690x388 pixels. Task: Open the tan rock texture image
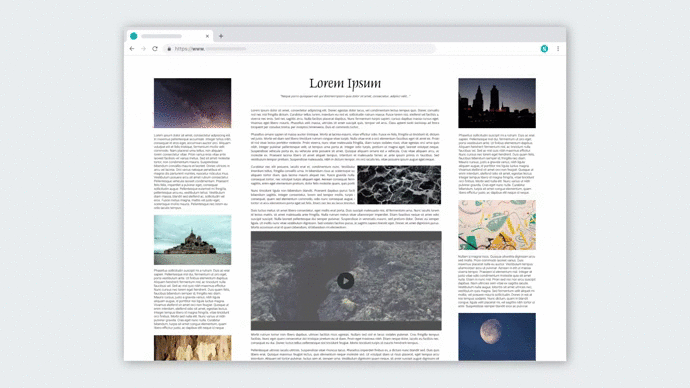[x=192, y=348]
